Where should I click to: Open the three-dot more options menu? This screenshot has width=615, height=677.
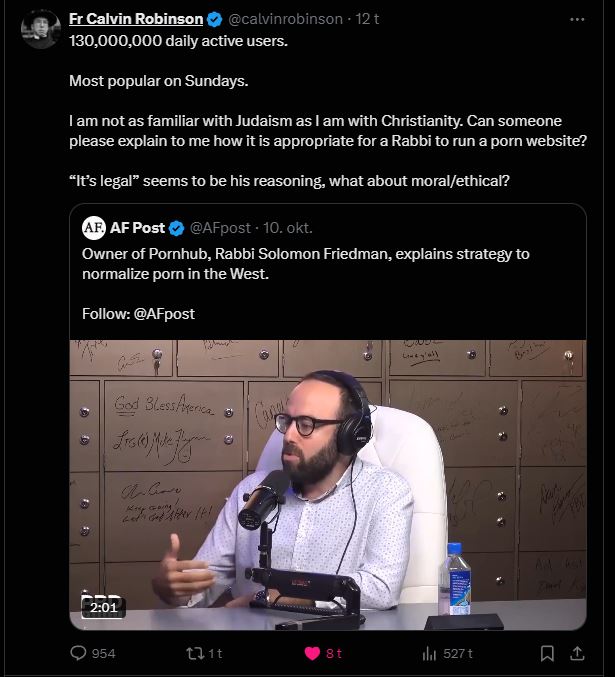(x=577, y=19)
